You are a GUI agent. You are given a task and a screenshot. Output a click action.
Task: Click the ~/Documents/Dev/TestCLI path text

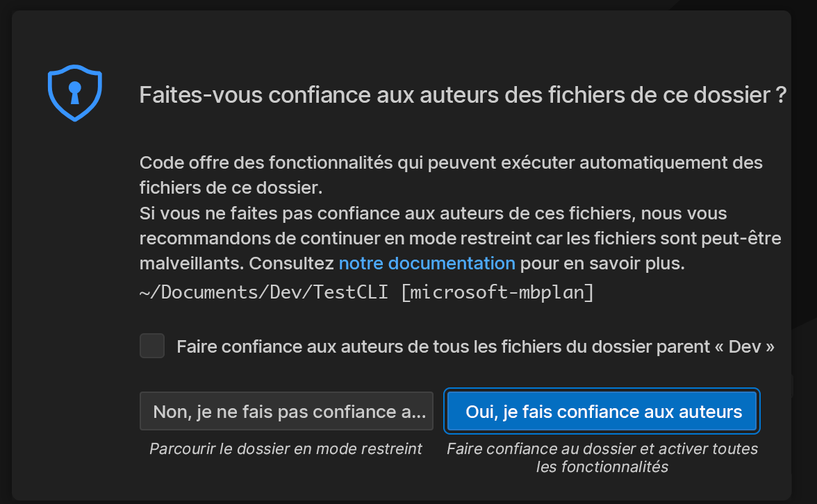click(x=264, y=292)
